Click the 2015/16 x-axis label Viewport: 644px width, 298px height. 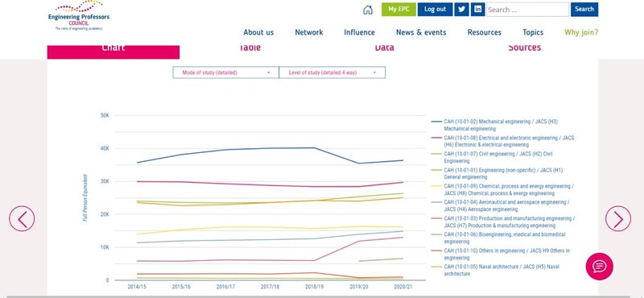[x=180, y=287]
